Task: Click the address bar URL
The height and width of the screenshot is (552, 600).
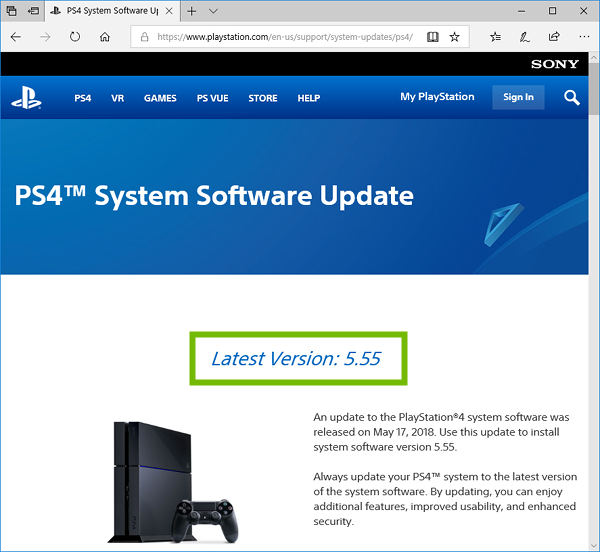Action: pyautogui.click(x=285, y=37)
